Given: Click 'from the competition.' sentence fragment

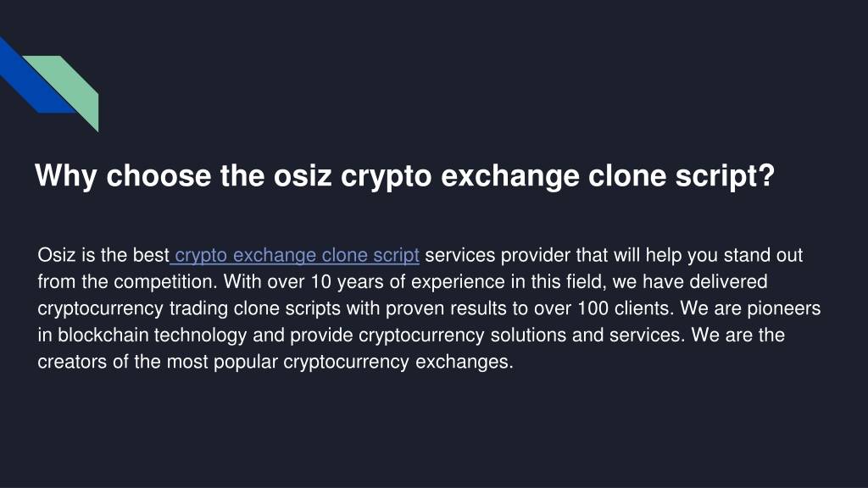Looking at the screenshot, I should [128, 282].
